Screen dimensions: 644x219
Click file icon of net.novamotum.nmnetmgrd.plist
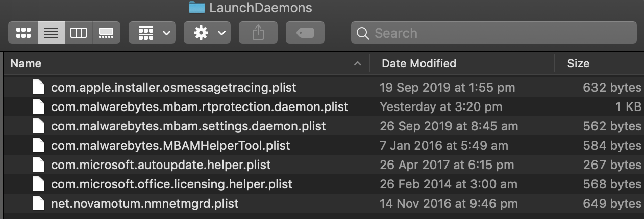(39, 204)
